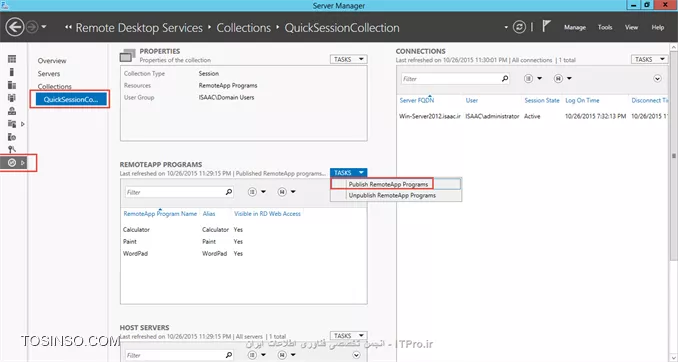Open the Dashboard grid icon in sidebar
This screenshot has height=362, width=678.
tap(12, 59)
